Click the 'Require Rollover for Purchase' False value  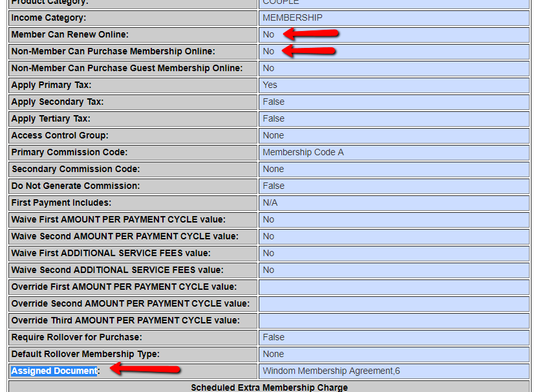click(x=274, y=337)
